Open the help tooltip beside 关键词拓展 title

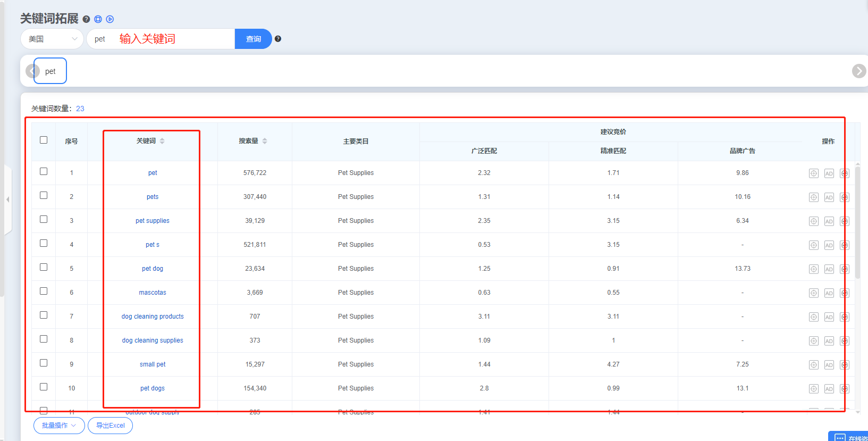[x=86, y=19]
